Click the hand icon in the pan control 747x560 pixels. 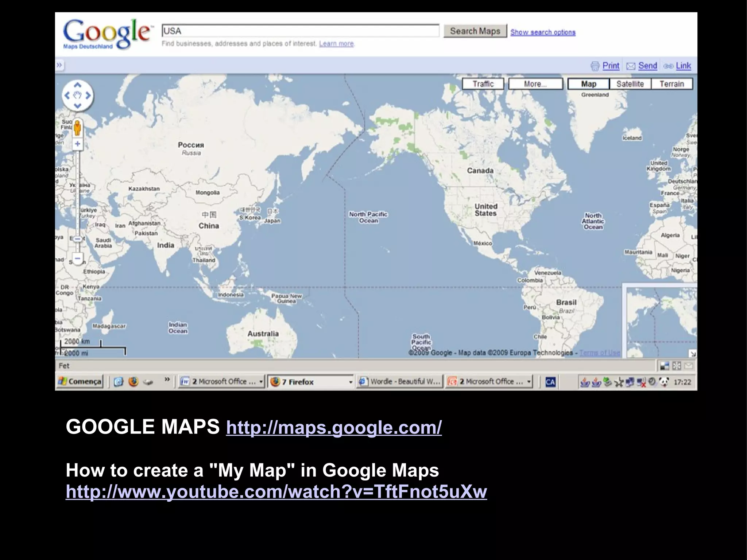pyautogui.click(x=77, y=96)
